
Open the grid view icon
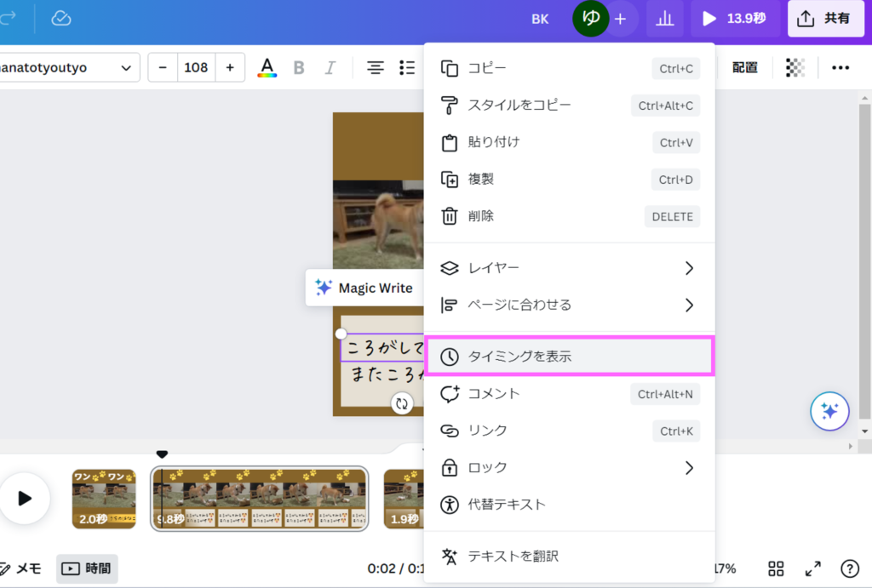click(776, 568)
